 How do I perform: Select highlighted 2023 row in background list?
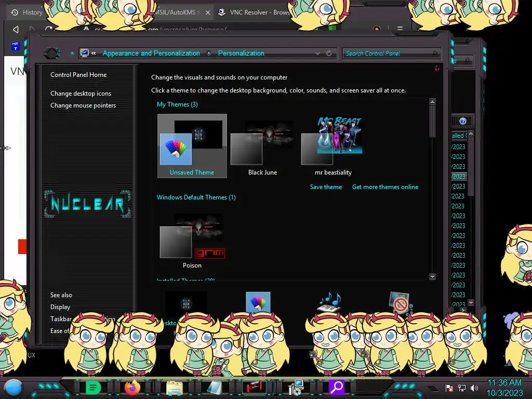point(459,177)
